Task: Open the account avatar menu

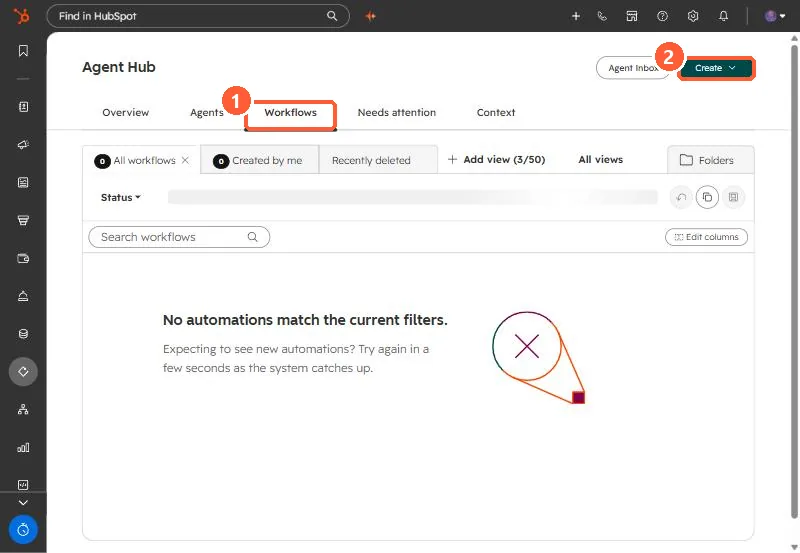Action: (774, 16)
